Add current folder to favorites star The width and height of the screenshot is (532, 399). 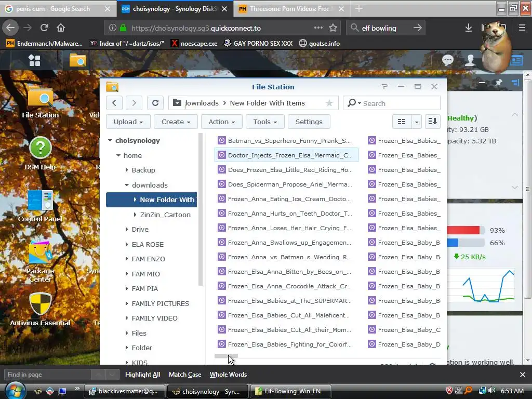[x=329, y=103]
